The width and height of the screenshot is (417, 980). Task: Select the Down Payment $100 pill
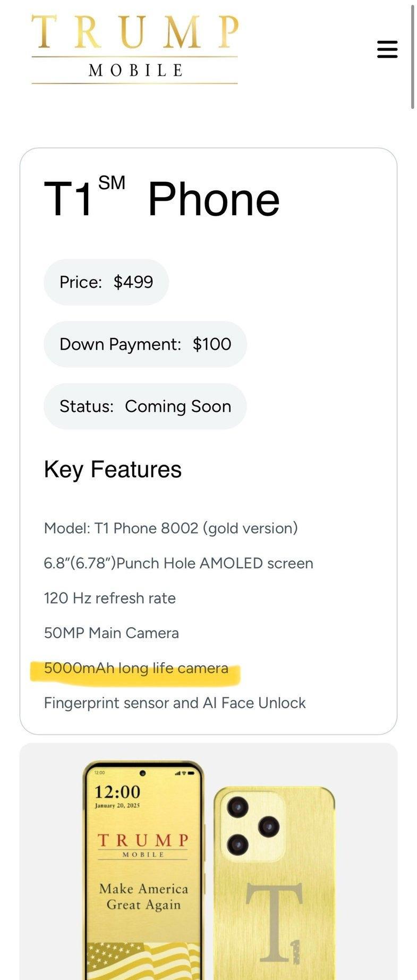tap(145, 344)
